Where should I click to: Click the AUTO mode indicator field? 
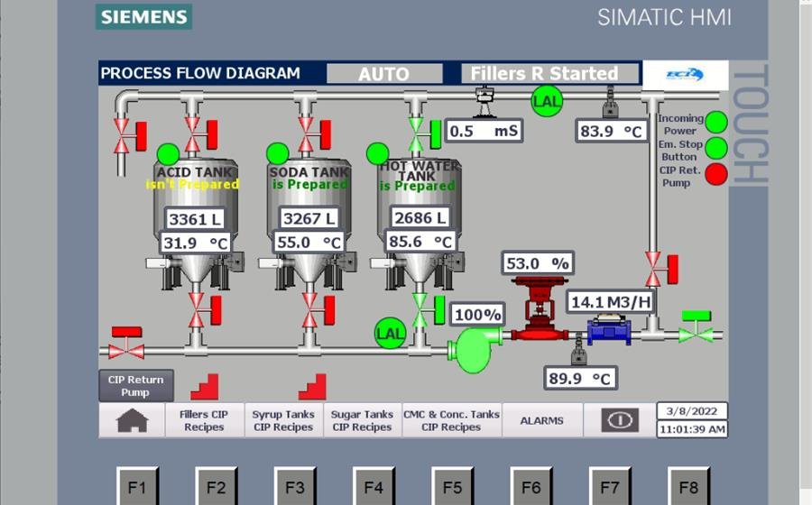(x=384, y=73)
